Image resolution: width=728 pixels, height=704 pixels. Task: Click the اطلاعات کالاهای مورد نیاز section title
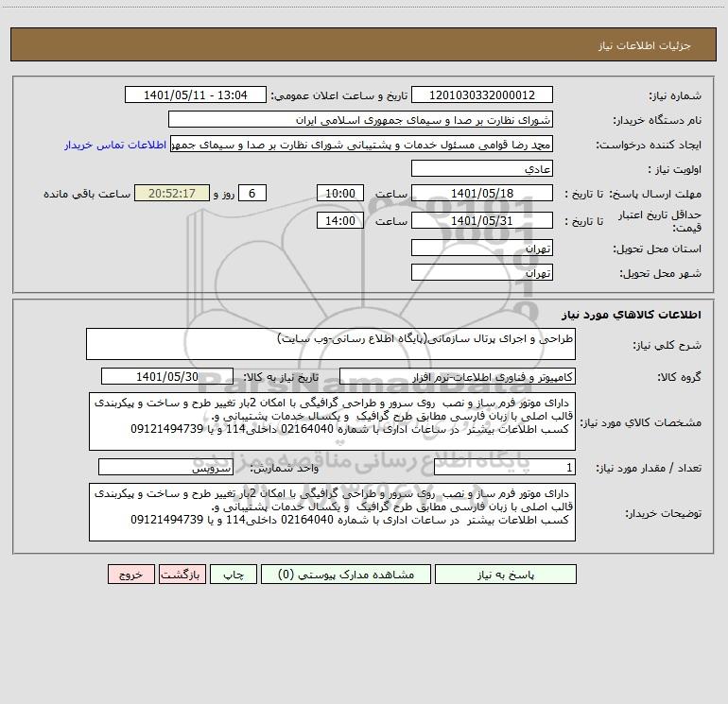(x=632, y=315)
